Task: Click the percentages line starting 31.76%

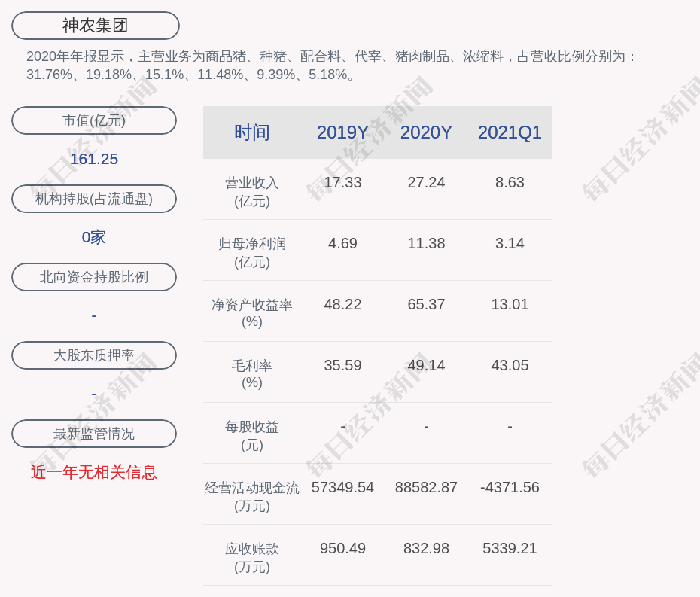Action: 190,74
